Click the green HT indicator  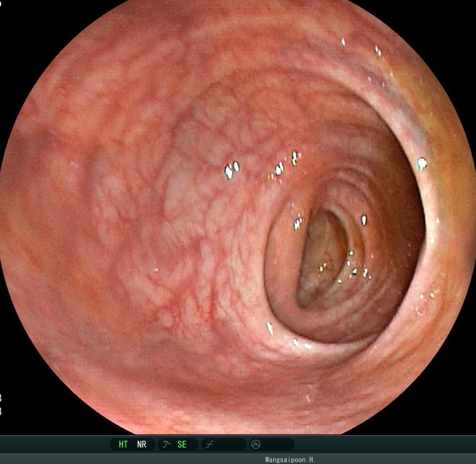(123, 444)
